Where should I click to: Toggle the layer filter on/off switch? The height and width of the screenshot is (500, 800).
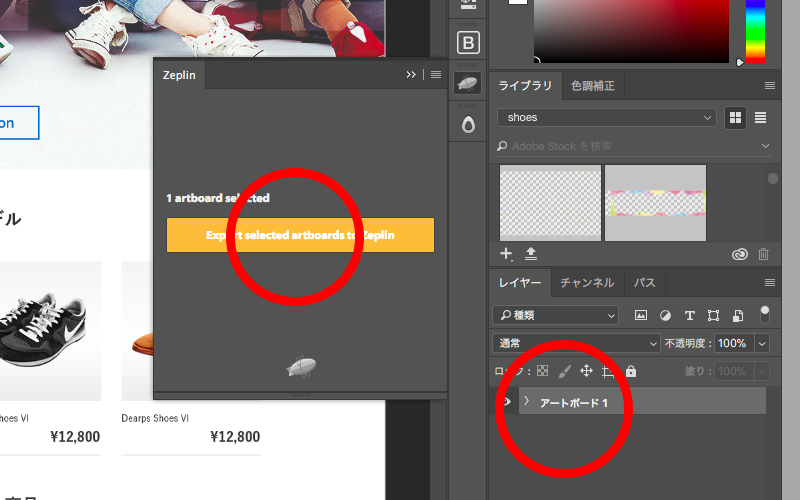765,314
